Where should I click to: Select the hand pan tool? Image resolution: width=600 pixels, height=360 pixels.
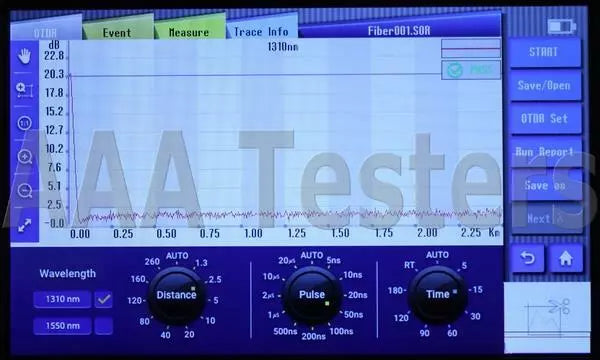click(x=24, y=56)
